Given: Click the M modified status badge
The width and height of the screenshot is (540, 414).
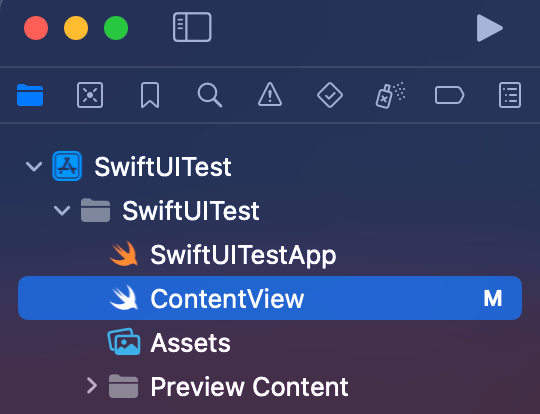Looking at the screenshot, I should tap(492, 298).
